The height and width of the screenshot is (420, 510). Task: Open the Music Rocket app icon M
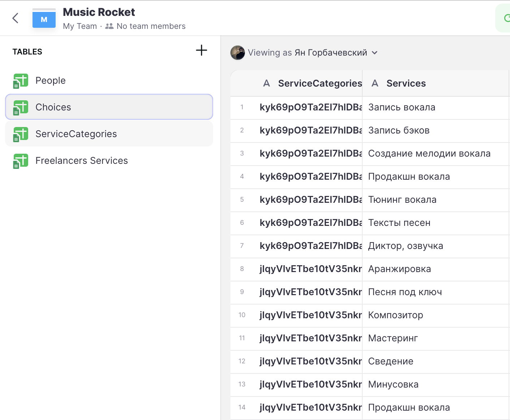click(44, 18)
